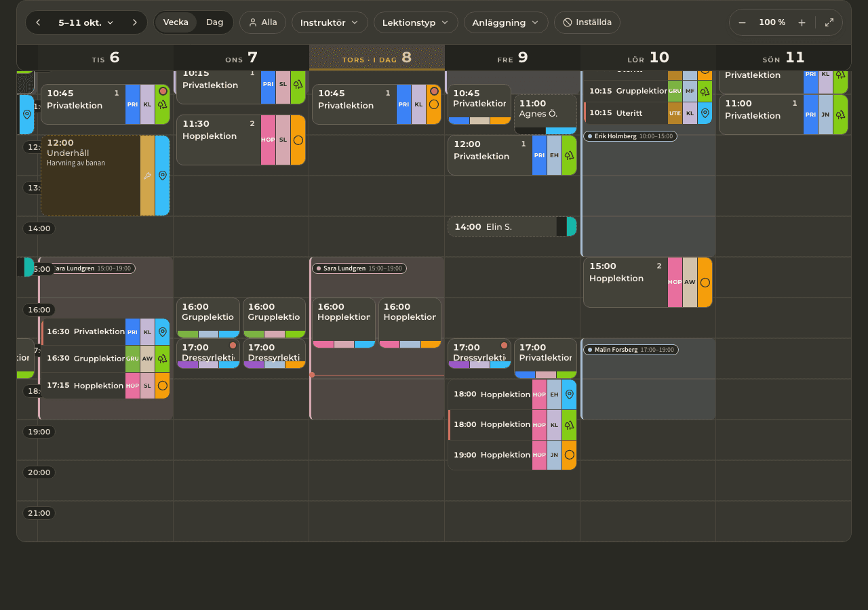Expand the Lektionstyp dropdown
Image resolution: width=868 pixels, height=610 pixels.
point(416,22)
